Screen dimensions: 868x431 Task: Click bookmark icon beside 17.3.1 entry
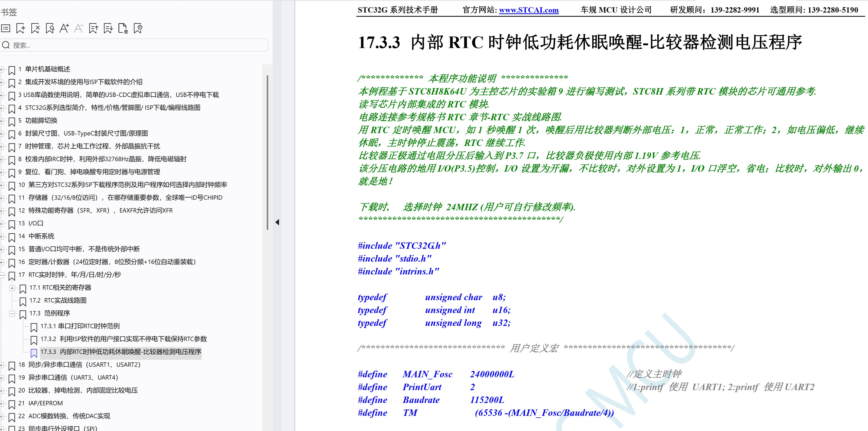pyautogui.click(x=34, y=327)
